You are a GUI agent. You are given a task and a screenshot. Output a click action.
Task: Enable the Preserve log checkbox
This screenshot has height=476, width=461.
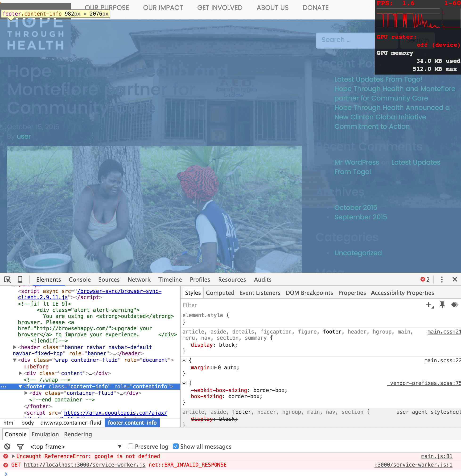pyautogui.click(x=131, y=446)
